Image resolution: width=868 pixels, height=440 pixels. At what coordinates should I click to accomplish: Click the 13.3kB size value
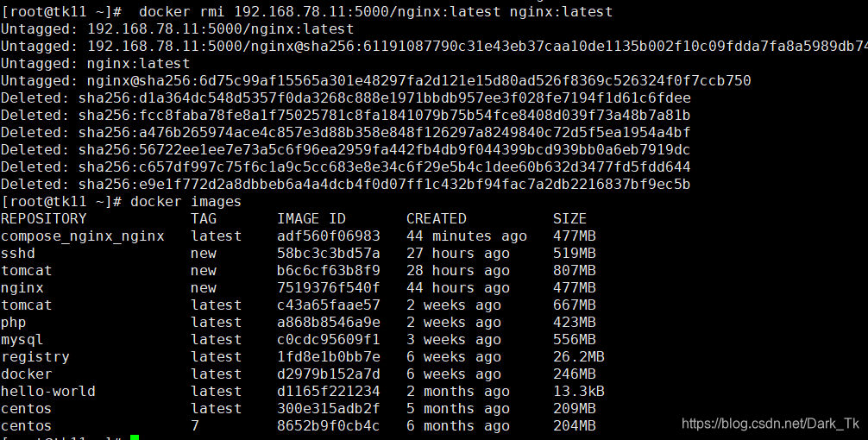click(x=578, y=392)
